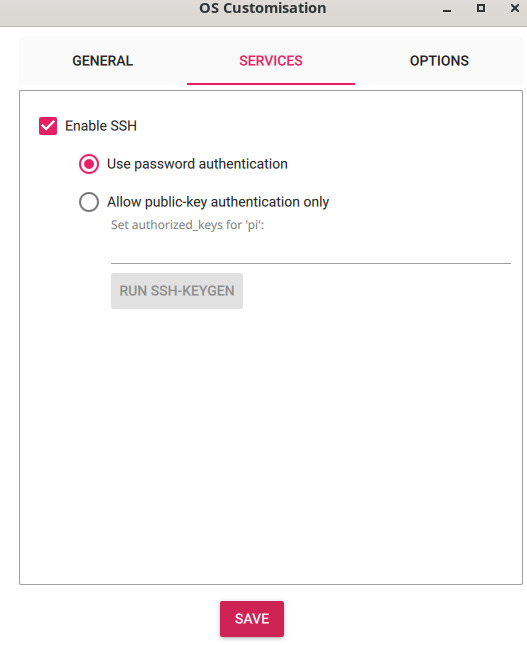
Task: Click the RUN SSH-KEYGEN button
Action: [177, 291]
